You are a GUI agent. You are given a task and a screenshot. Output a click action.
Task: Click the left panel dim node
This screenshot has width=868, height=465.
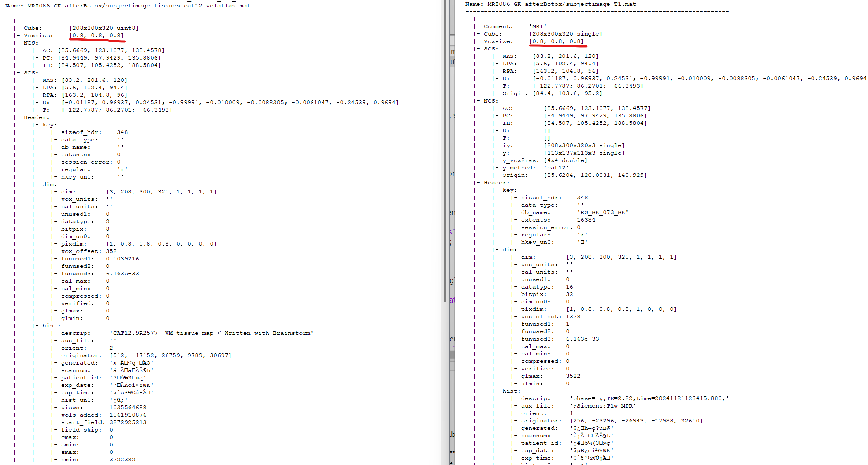(49, 184)
